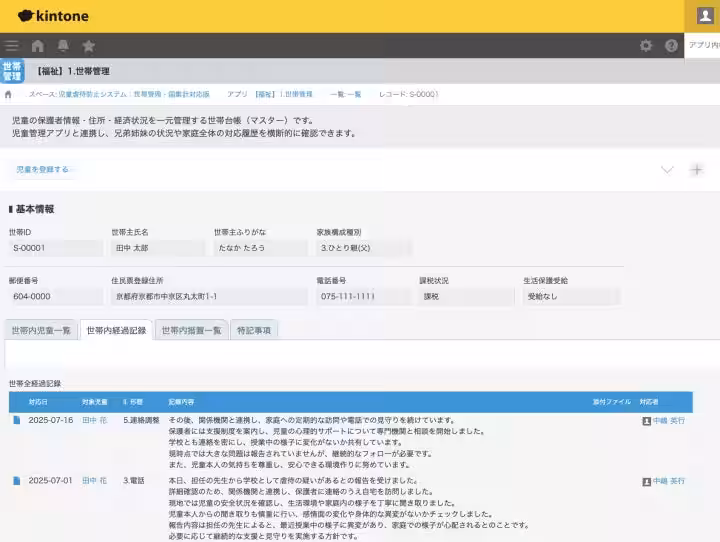Click type cell 3.電話
Viewport: 720px width, 542px height.
coord(134,480)
